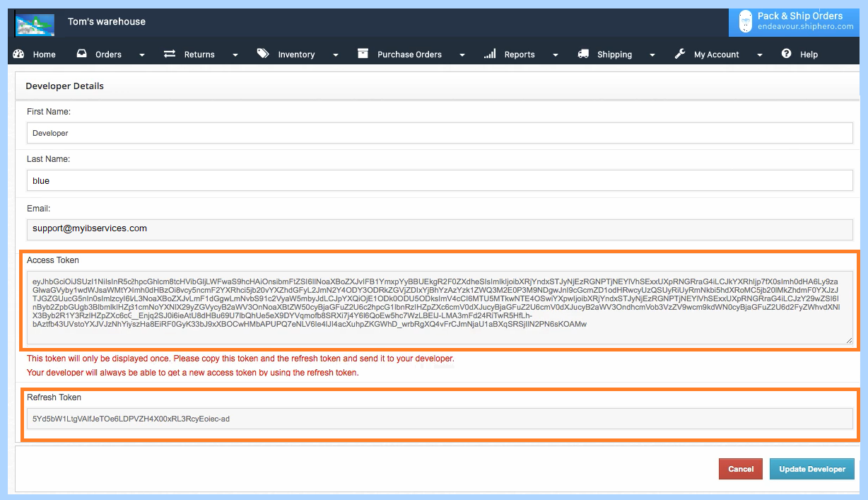The height and width of the screenshot is (500, 868).
Task: Click the Help question mark icon
Action: pyautogui.click(x=786, y=54)
